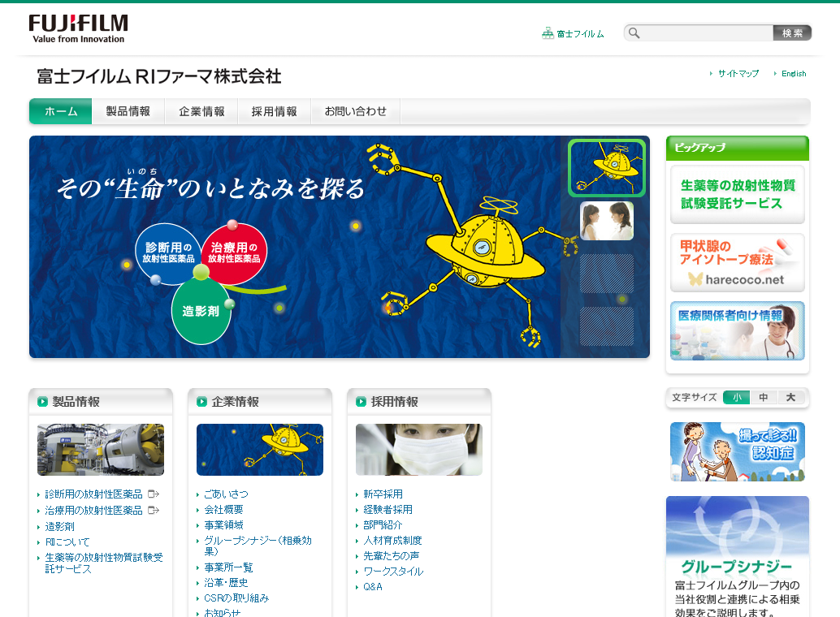840x617 pixels.
Task: Click the 製品情報 section heading
Action: coord(76,402)
